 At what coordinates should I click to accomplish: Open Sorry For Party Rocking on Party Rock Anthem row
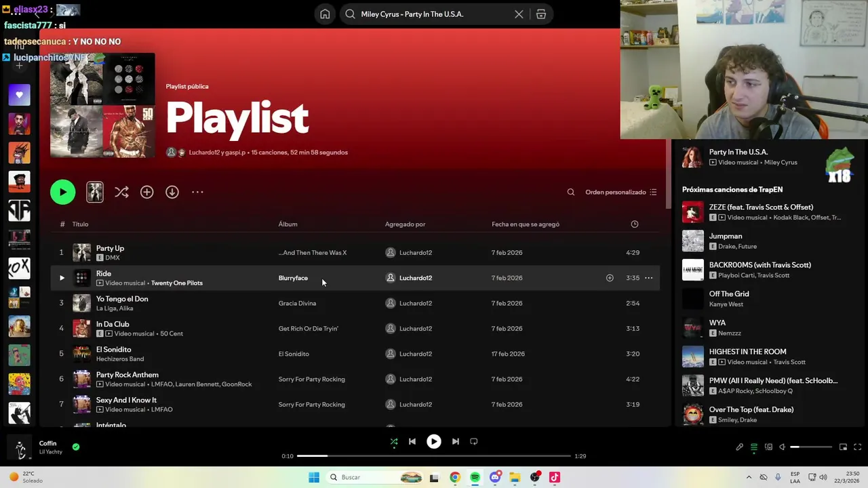[311, 380]
